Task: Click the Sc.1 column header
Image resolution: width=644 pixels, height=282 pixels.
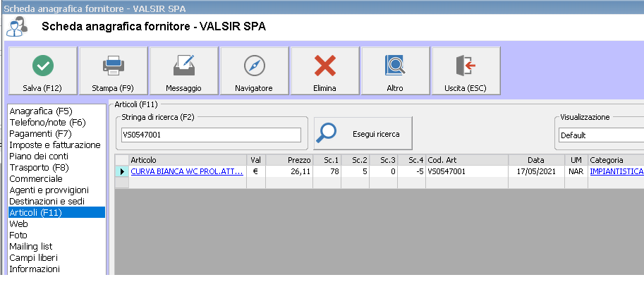Action: click(327, 160)
